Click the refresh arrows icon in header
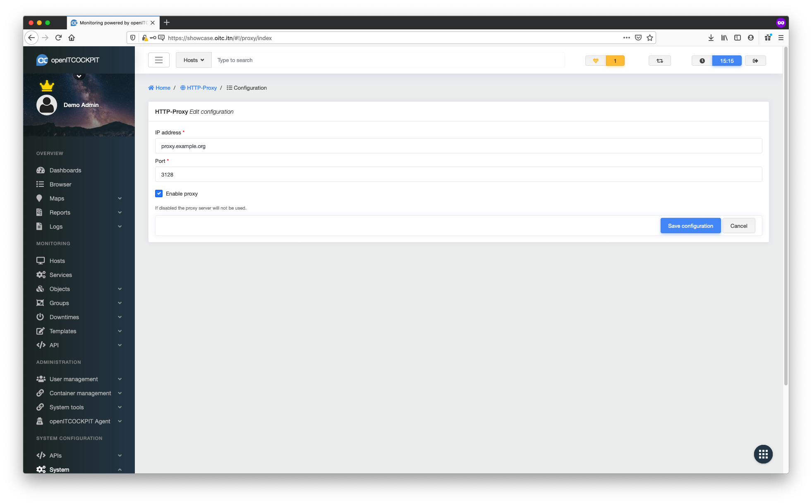This screenshot has width=812, height=504. (x=660, y=61)
